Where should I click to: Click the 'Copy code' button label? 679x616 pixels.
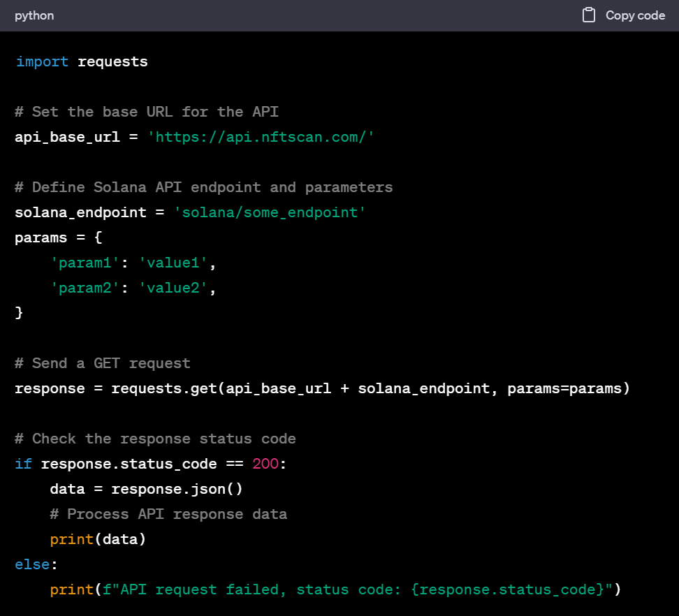click(634, 15)
